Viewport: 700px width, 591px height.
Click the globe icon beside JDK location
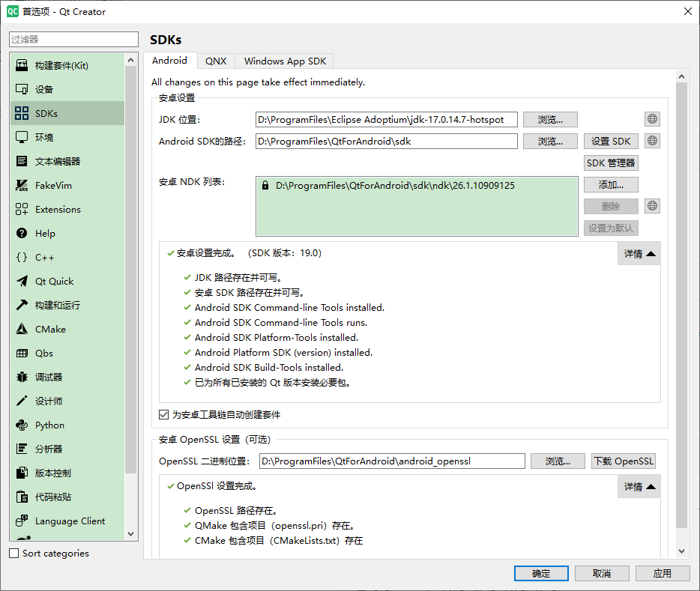point(651,118)
